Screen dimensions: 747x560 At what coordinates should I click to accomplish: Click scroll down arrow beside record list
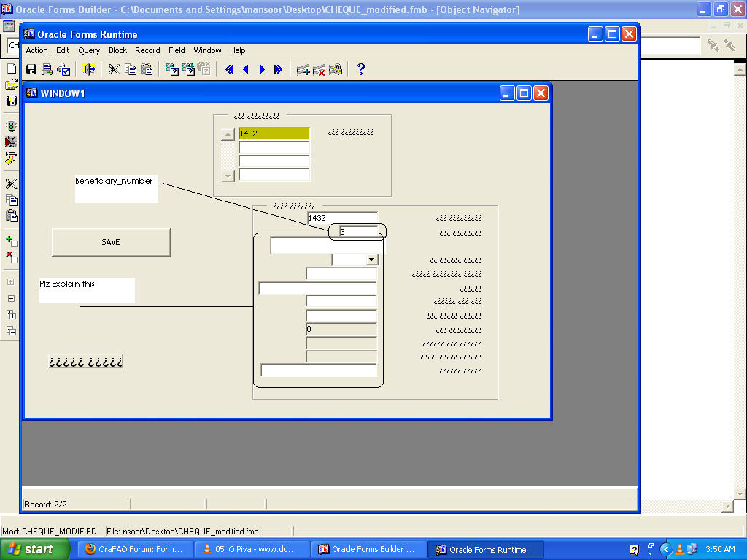[228, 176]
